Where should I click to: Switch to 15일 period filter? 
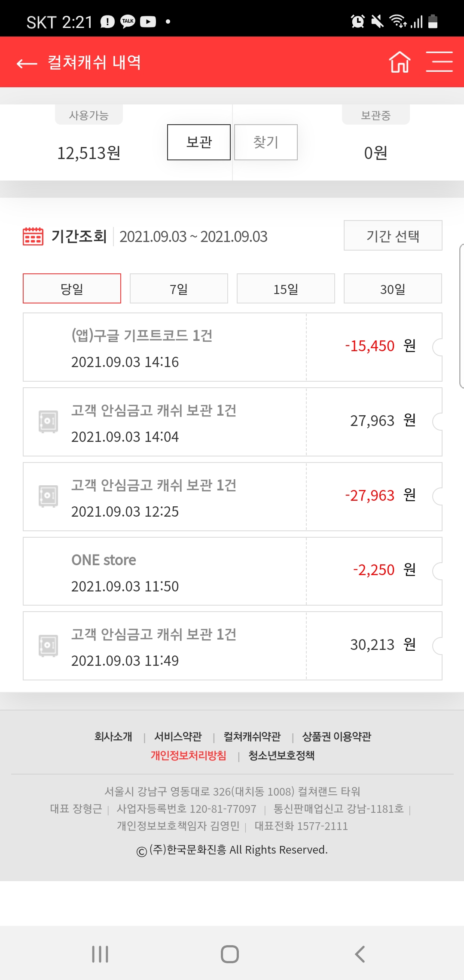coord(286,288)
